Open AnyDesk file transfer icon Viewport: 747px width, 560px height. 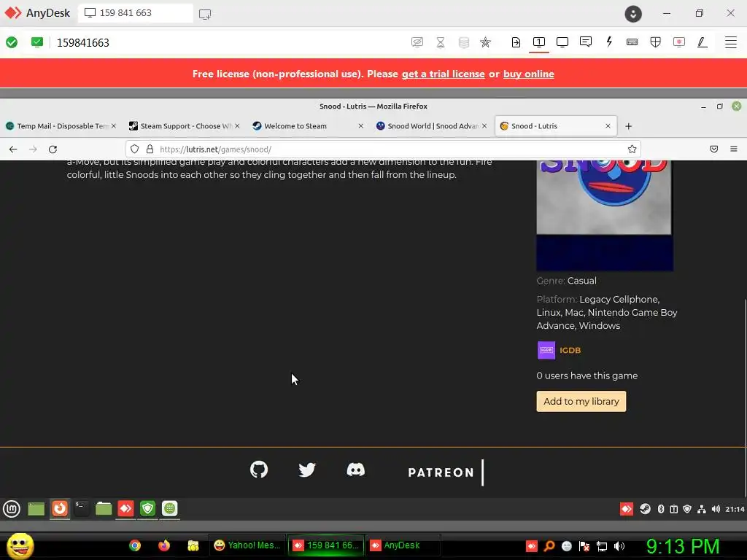click(516, 42)
